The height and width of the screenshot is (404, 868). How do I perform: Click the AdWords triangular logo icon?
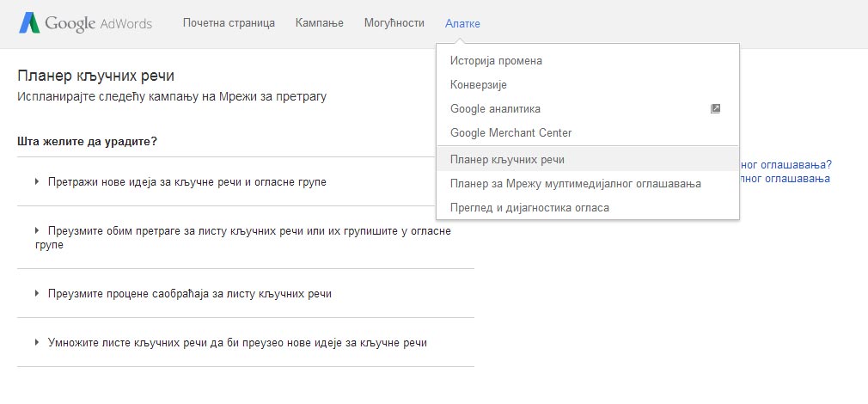[x=29, y=23]
